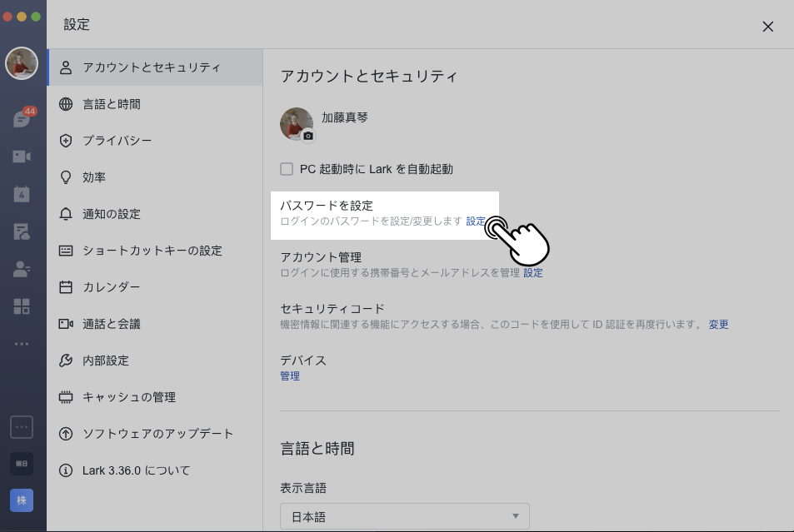Click 管理 link under デバイス
This screenshot has height=532, width=794.
click(290, 376)
